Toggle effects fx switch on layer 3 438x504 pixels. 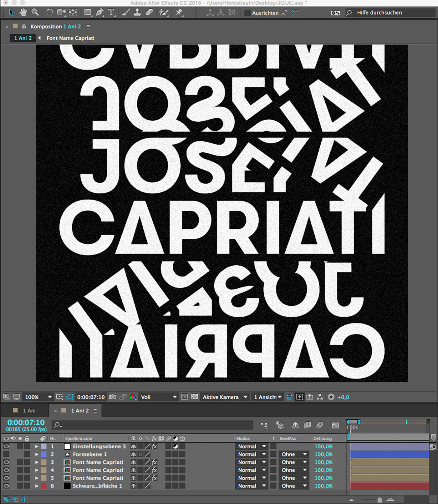[x=154, y=462]
